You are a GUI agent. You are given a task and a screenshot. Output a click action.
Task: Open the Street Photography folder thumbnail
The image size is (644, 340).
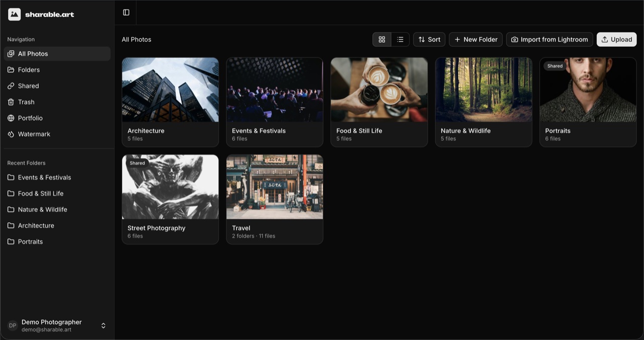pos(171,187)
